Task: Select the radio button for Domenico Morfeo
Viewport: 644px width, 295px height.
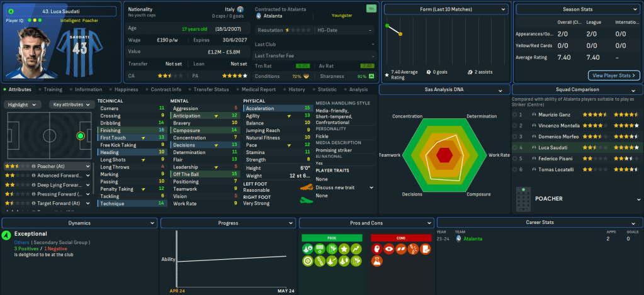Action: (516, 136)
